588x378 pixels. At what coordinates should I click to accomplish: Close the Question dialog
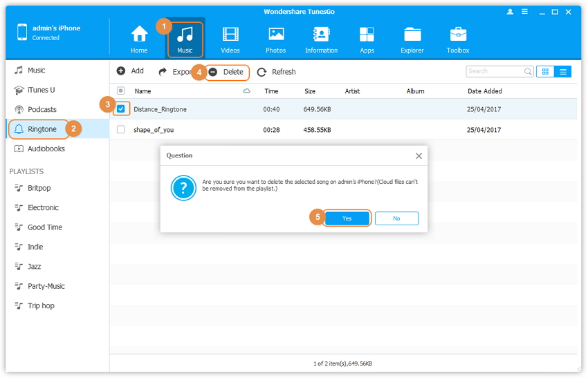pyautogui.click(x=419, y=156)
